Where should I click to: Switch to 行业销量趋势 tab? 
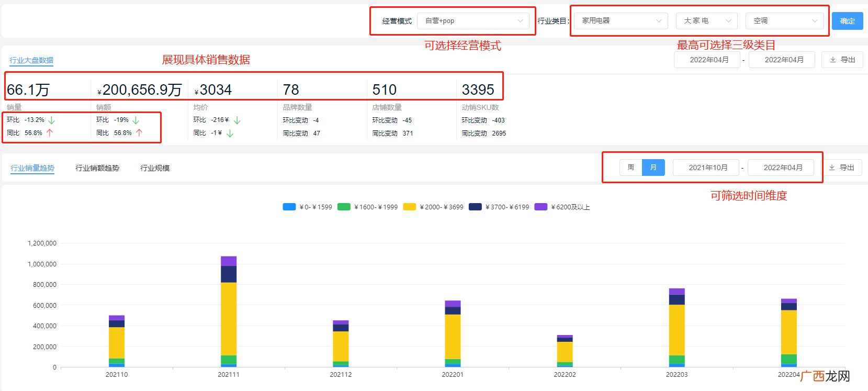32,168
